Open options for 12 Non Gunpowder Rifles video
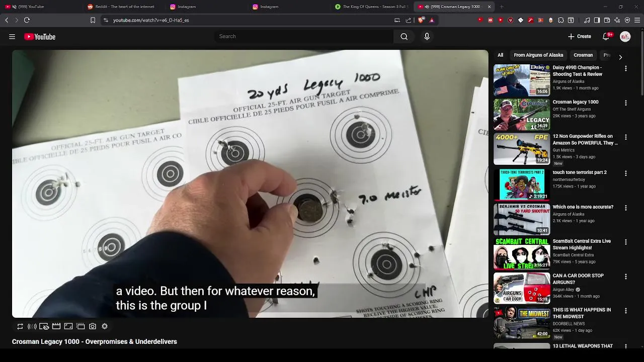644x362 pixels. point(626,137)
